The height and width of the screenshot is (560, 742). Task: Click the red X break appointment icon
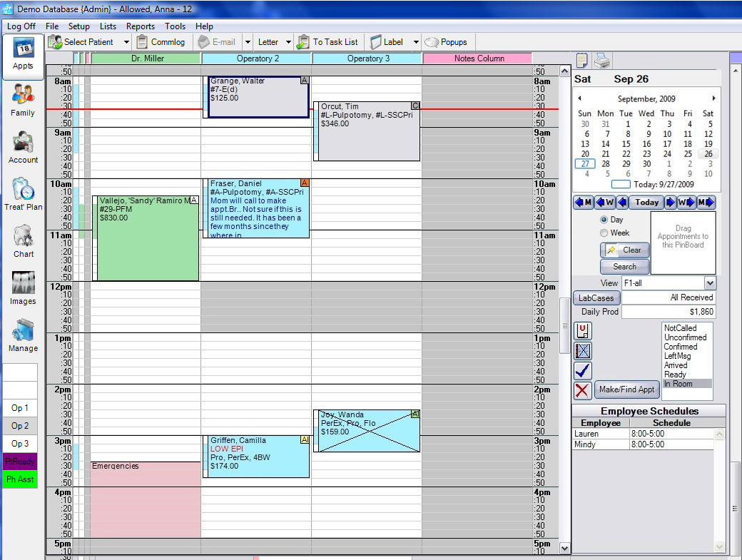pos(583,390)
